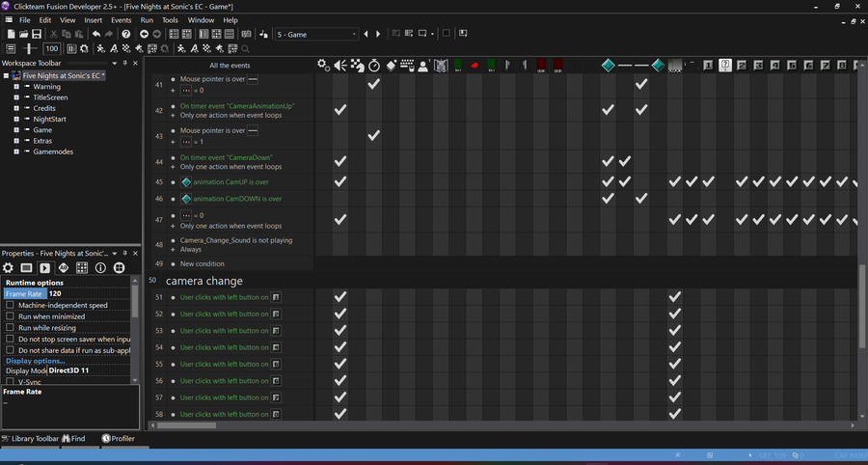Expand the Warning frame in workspace tree
This screenshot has width=868, height=465.
click(x=16, y=87)
